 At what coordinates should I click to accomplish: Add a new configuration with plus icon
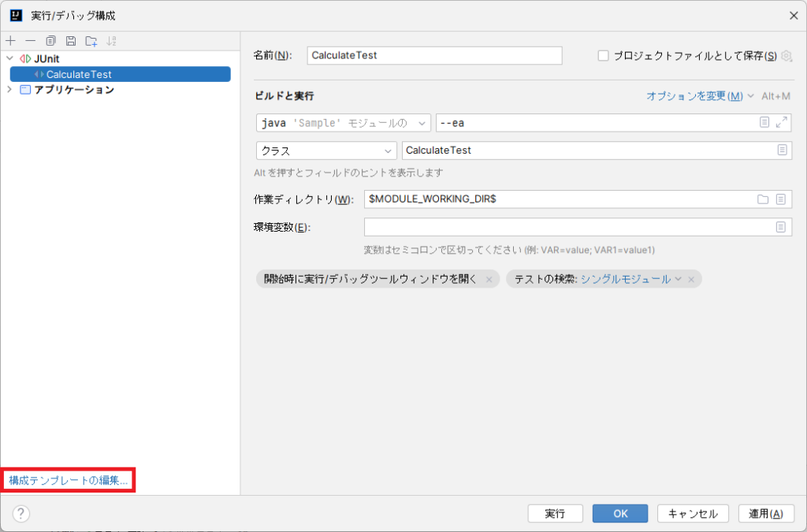coord(11,41)
